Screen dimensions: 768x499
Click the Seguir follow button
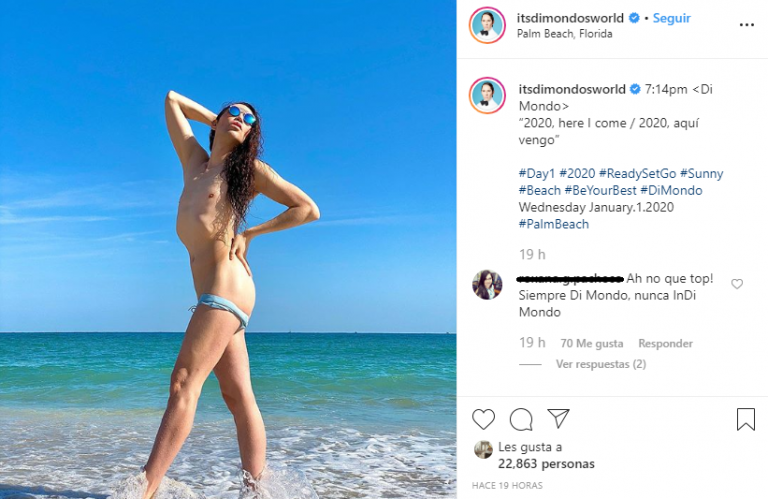(x=672, y=18)
